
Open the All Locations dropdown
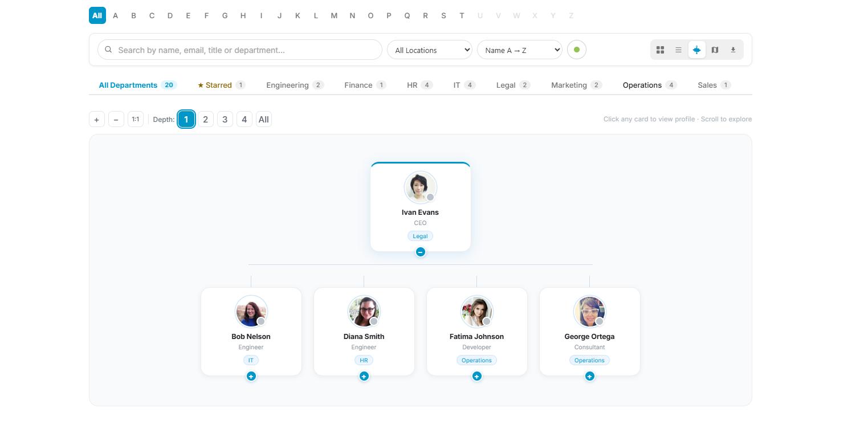(430, 50)
